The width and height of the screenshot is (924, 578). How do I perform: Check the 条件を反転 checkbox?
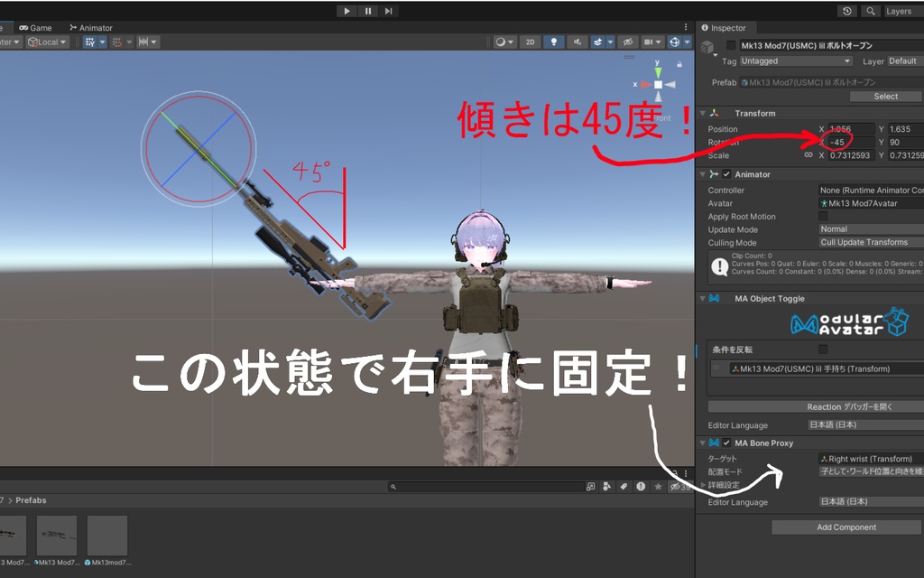[823, 350]
